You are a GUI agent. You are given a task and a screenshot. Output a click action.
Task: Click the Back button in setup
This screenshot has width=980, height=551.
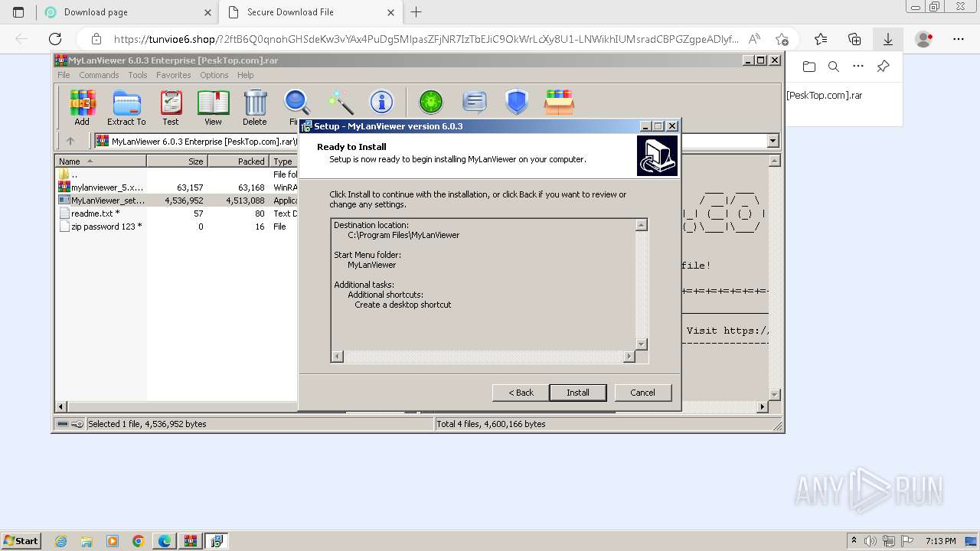click(x=521, y=393)
